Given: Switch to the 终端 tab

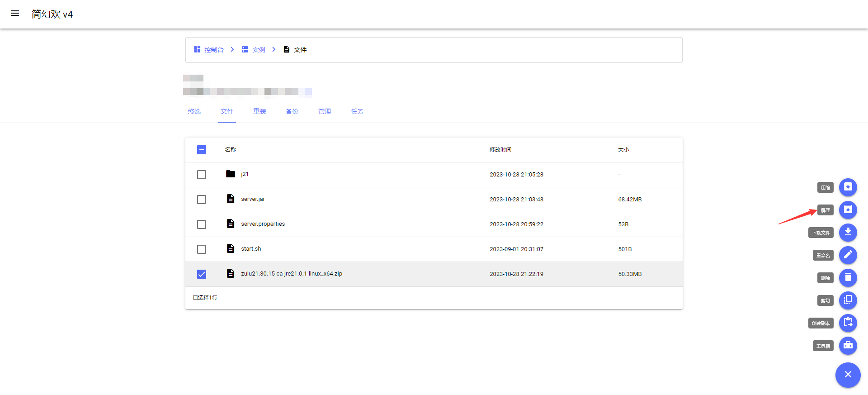Looking at the screenshot, I should tap(194, 111).
